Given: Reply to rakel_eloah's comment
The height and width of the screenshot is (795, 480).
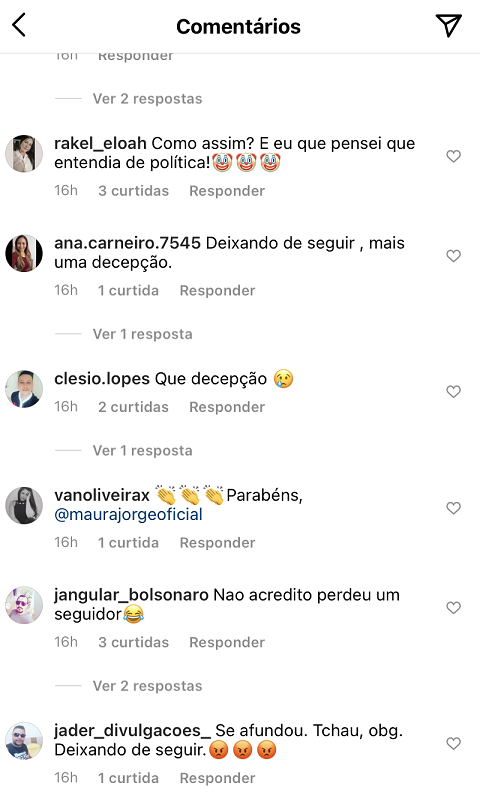Looking at the screenshot, I should click(227, 191).
